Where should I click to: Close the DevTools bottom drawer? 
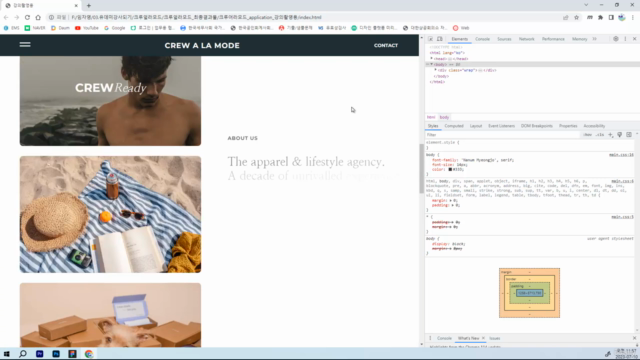[x=634, y=338]
